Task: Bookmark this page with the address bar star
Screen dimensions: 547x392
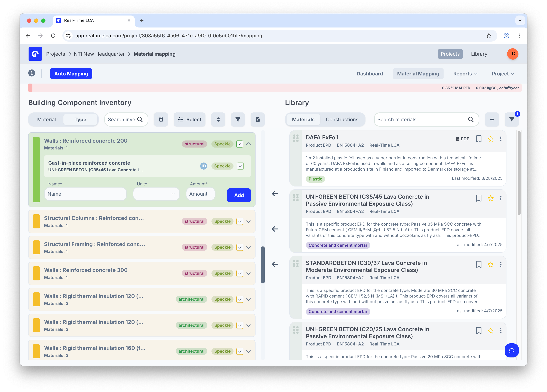Action: (x=489, y=36)
